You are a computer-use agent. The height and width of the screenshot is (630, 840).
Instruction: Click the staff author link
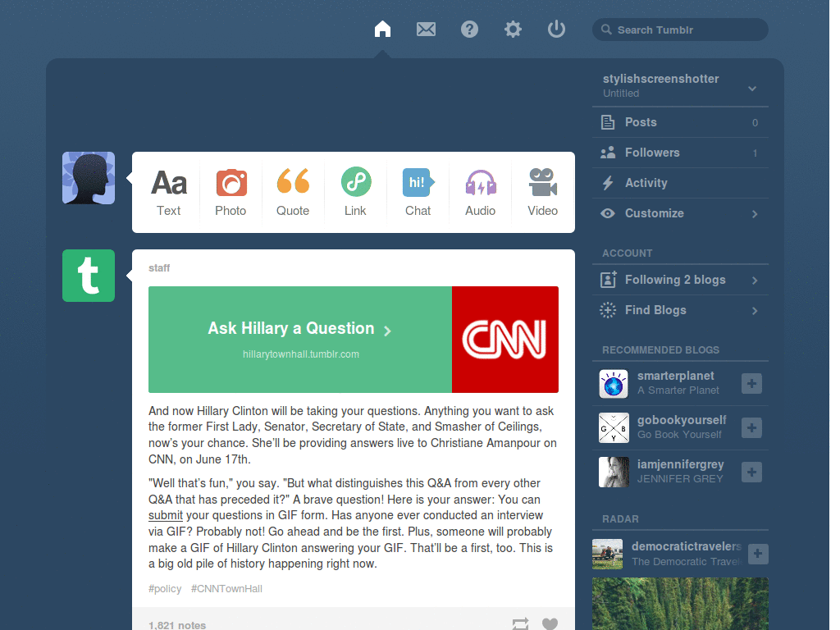(x=159, y=268)
